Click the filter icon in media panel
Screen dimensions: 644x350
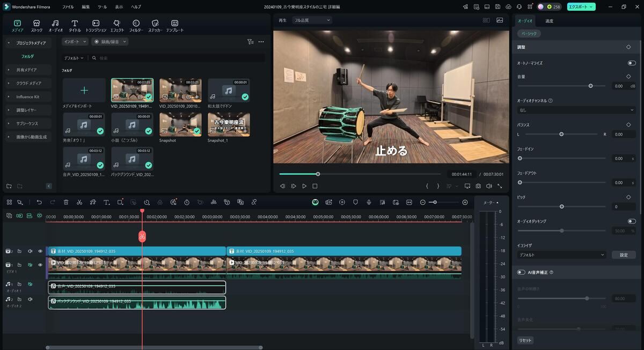click(x=250, y=41)
